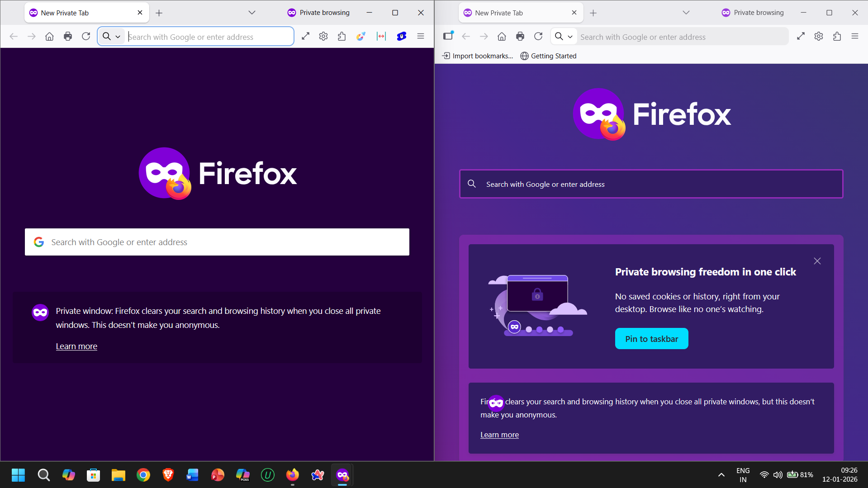Click the color picker eyedropper extension icon
868x488 pixels.
[360, 37]
